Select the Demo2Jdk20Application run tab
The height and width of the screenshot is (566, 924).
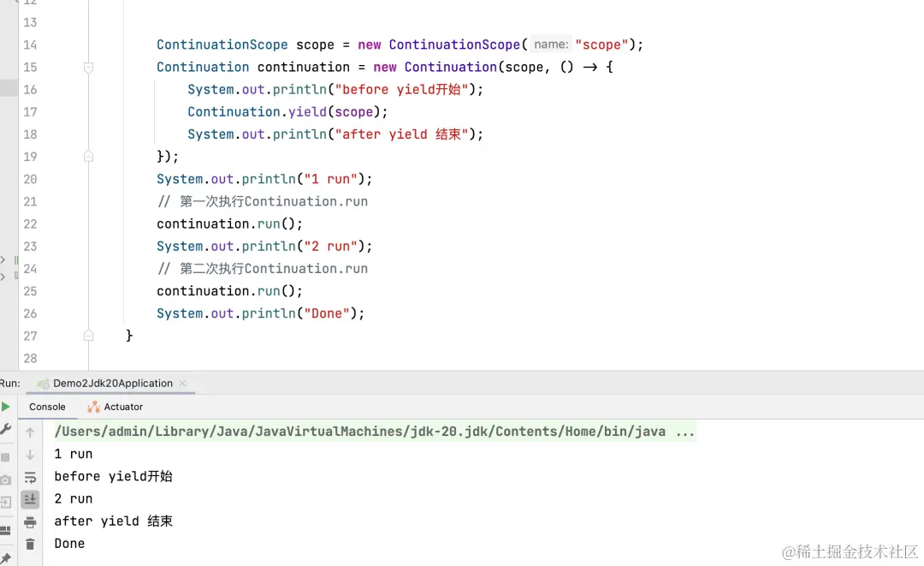(113, 384)
